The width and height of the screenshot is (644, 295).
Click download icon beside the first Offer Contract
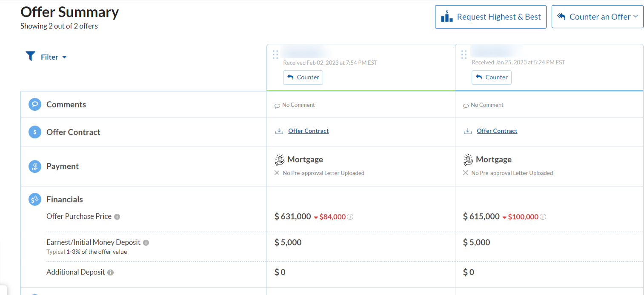pos(279,131)
